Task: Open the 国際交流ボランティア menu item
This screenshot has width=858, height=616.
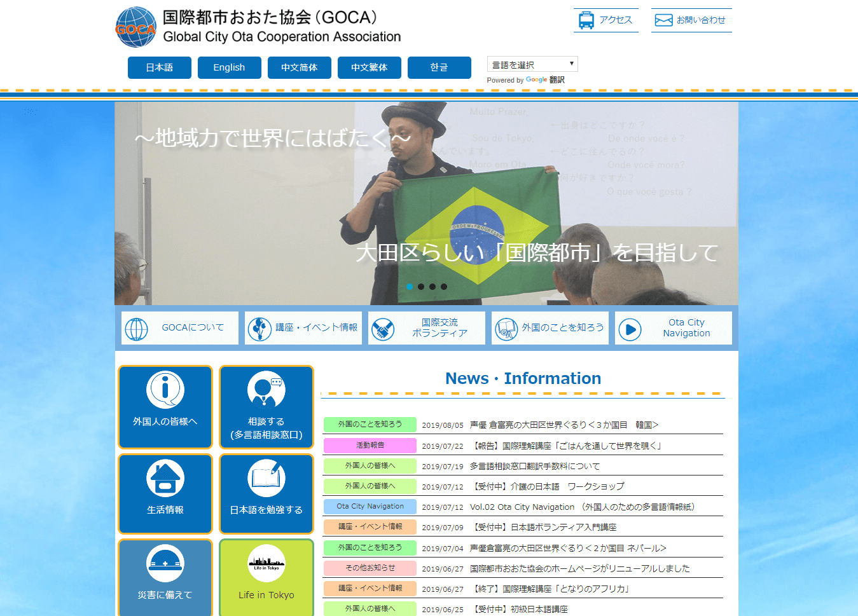Action: [427, 328]
